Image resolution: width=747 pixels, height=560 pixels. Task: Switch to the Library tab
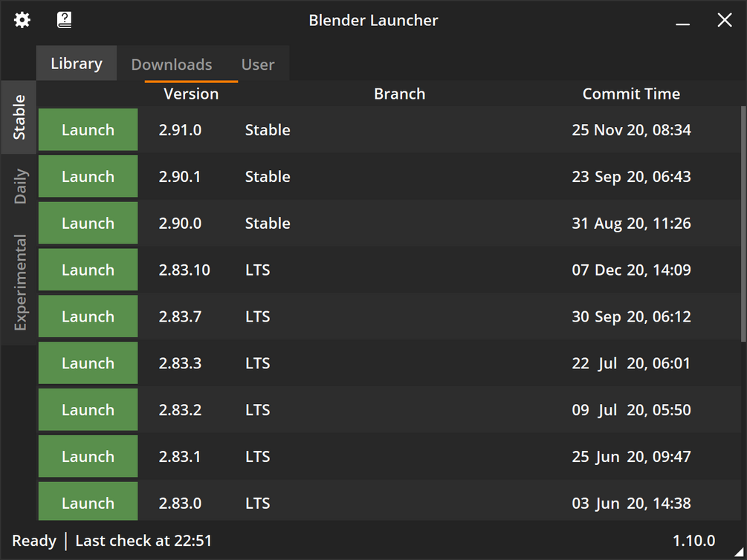[77, 63]
